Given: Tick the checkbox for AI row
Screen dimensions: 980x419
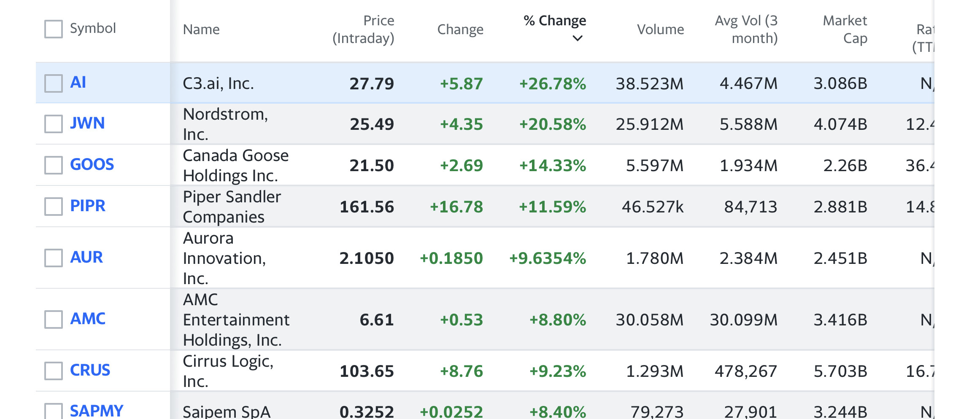Looking at the screenshot, I should click(54, 83).
